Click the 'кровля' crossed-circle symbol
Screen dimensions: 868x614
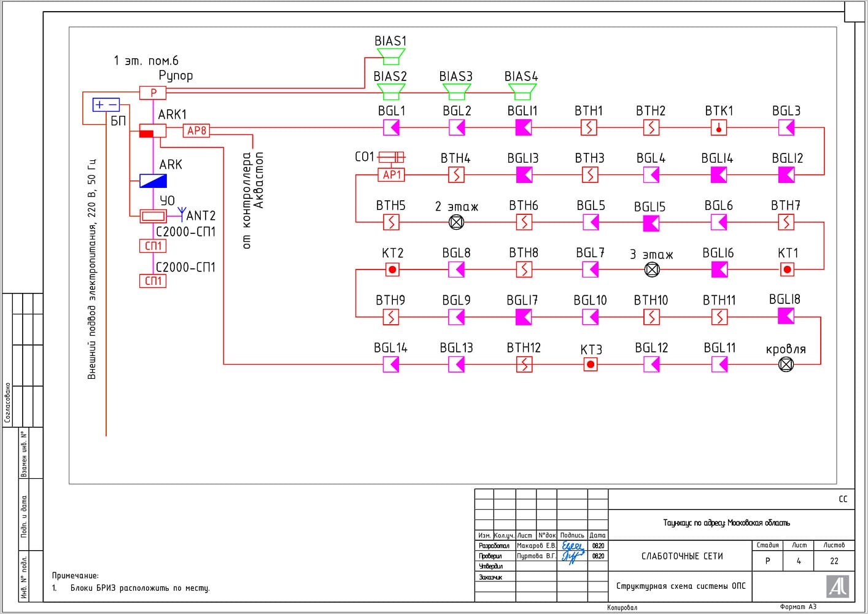(x=786, y=364)
